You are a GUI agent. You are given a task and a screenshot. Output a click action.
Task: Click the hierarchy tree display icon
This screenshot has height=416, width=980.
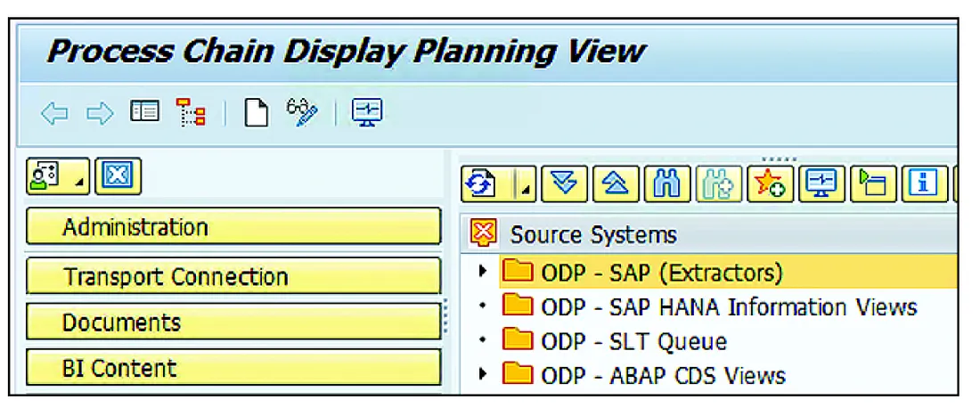[192, 112]
